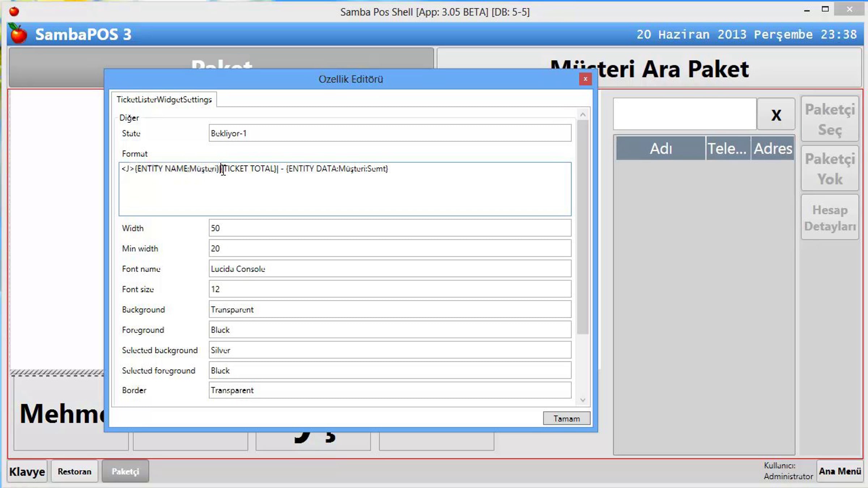Click the Background field Transparent
868x488 pixels.
[x=390, y=309]
